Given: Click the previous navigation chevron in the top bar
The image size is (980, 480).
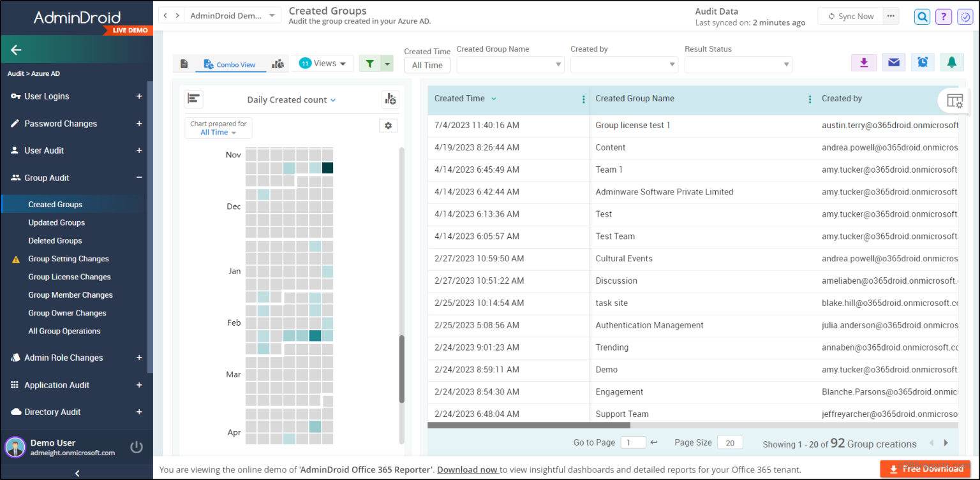Looking at the screenshot, I should (165, 15).
